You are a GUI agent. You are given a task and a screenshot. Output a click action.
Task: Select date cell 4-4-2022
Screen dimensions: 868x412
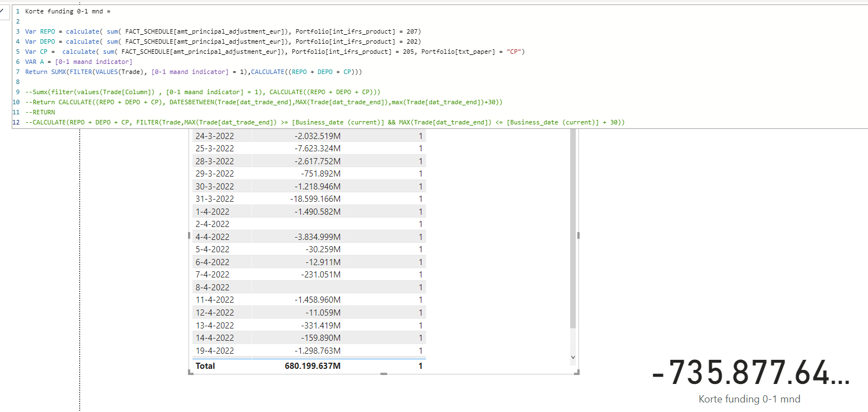[x=213, y=237]
